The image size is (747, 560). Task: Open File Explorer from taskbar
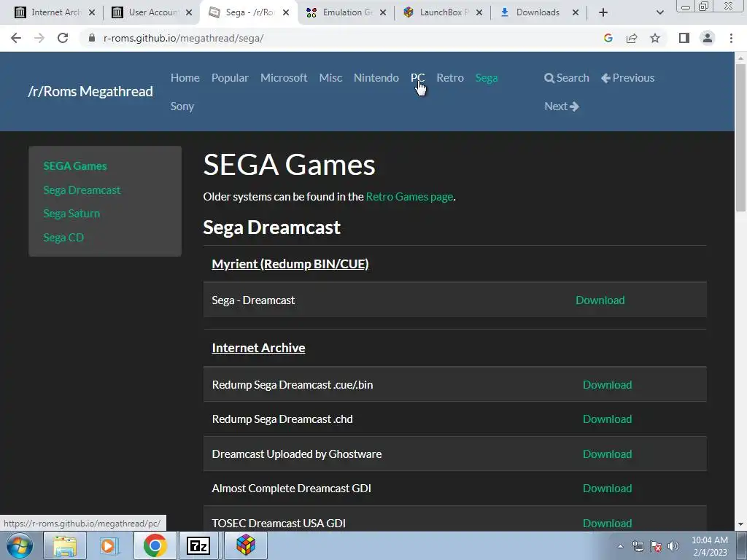(65, 545)
